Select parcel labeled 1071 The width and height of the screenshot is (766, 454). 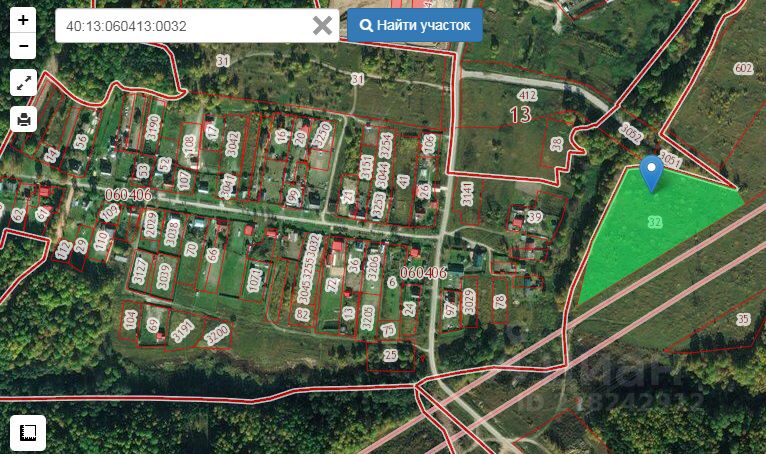tap(255, 280)
